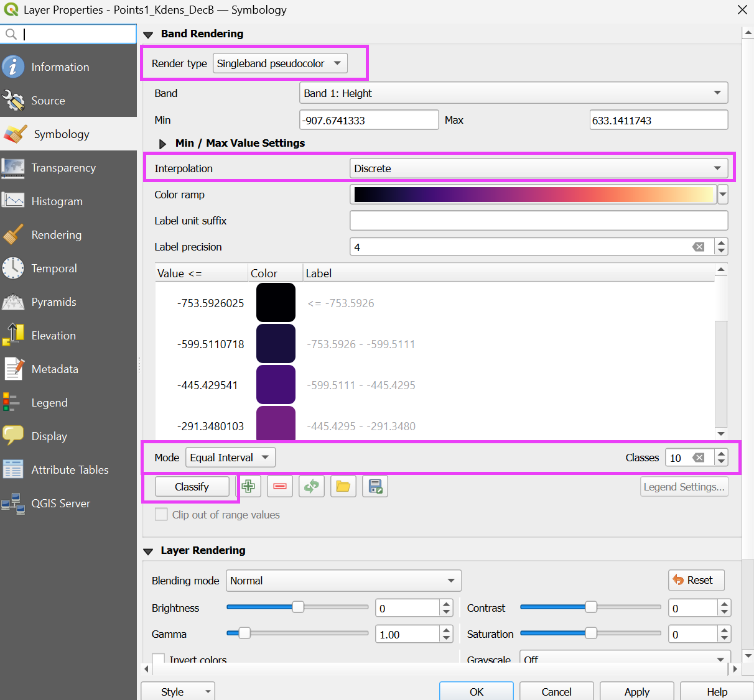Open the Mode dropdown showing Equal Interval
Viewport: 754px width, 700px height.
230,458
